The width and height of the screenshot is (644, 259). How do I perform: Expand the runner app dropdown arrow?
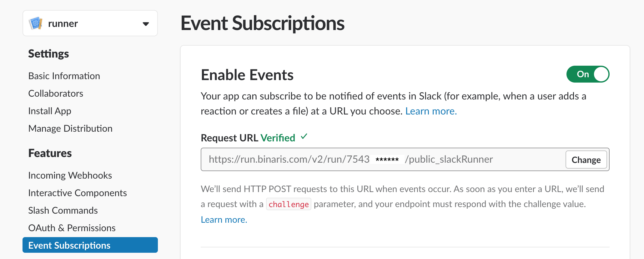pos(146,24)
